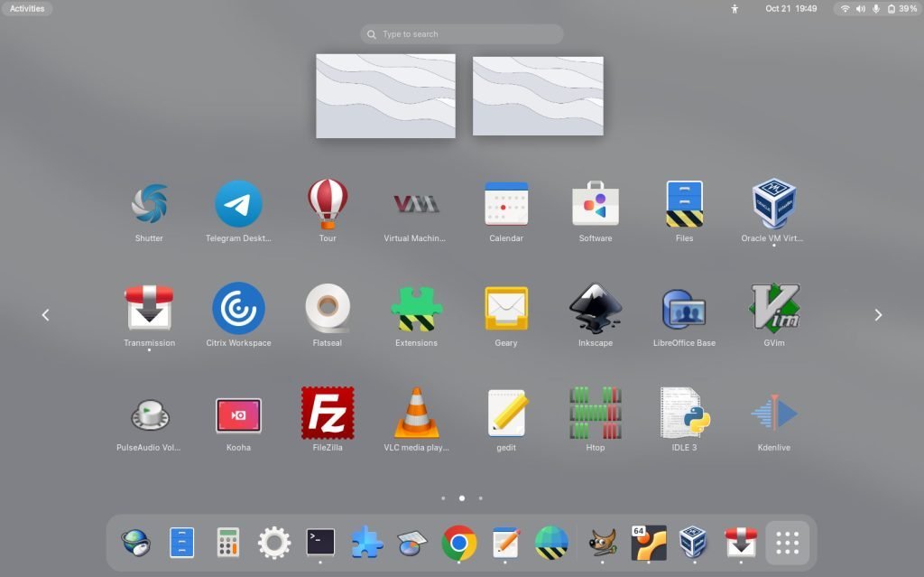924x577 pixels.
Task: Open the Oct 21 19:49 clock menu
Action: (x=790, y=9)
